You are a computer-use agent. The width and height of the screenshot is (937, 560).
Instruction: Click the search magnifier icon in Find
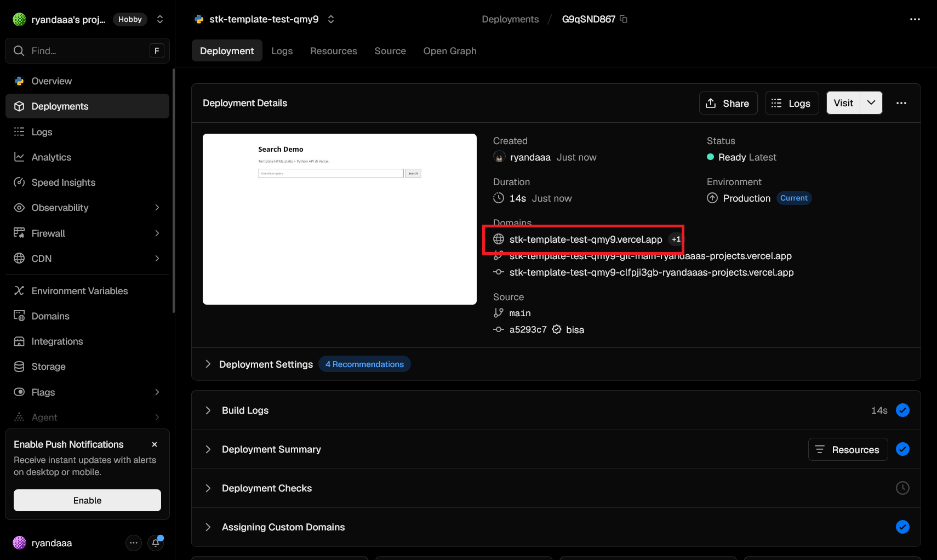19,51
